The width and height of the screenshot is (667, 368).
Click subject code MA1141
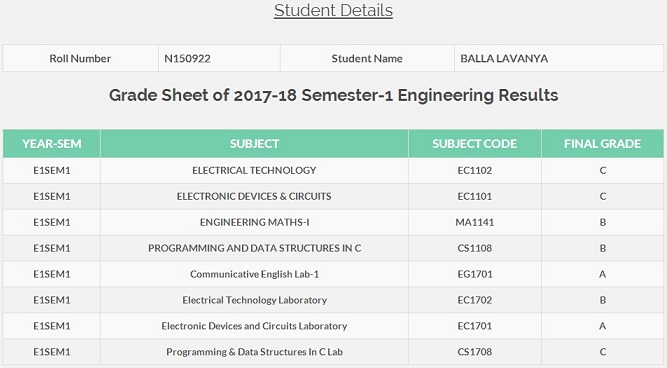475,223
